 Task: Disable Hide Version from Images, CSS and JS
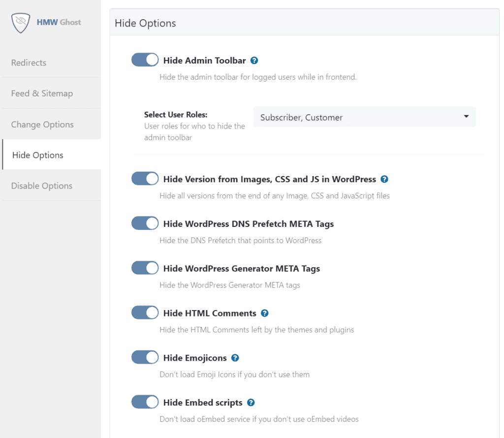pos(145,179)
